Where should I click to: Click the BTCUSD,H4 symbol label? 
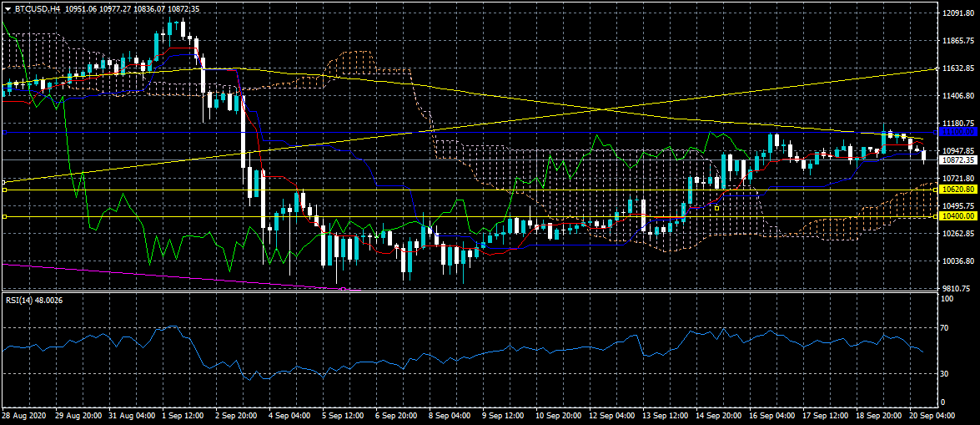click(37, 9)
